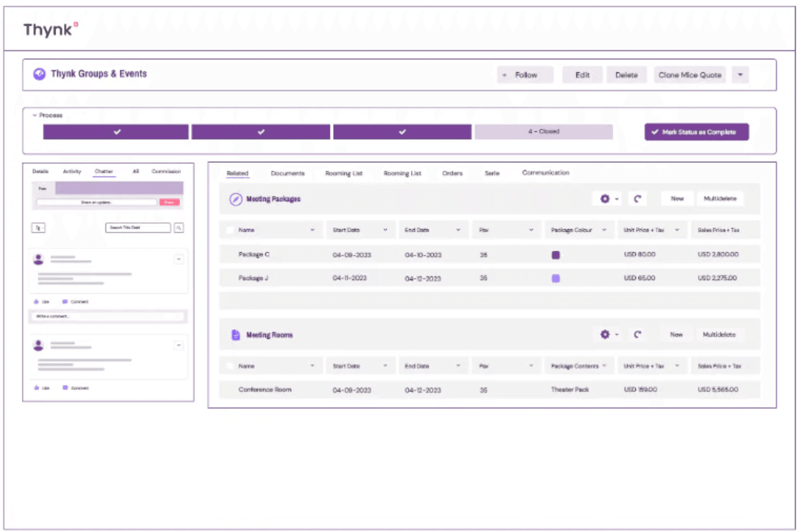Open gear settings in Meeting Packages section
798x532 pixels.
605,199
